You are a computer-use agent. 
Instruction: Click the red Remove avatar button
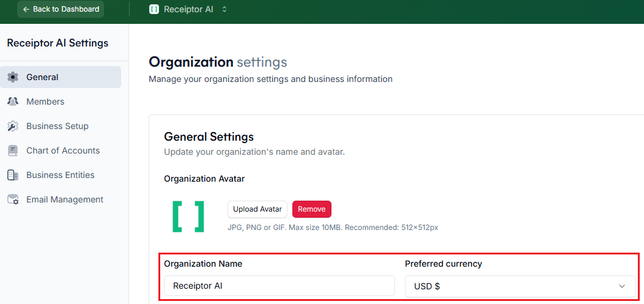coord(312,209)
